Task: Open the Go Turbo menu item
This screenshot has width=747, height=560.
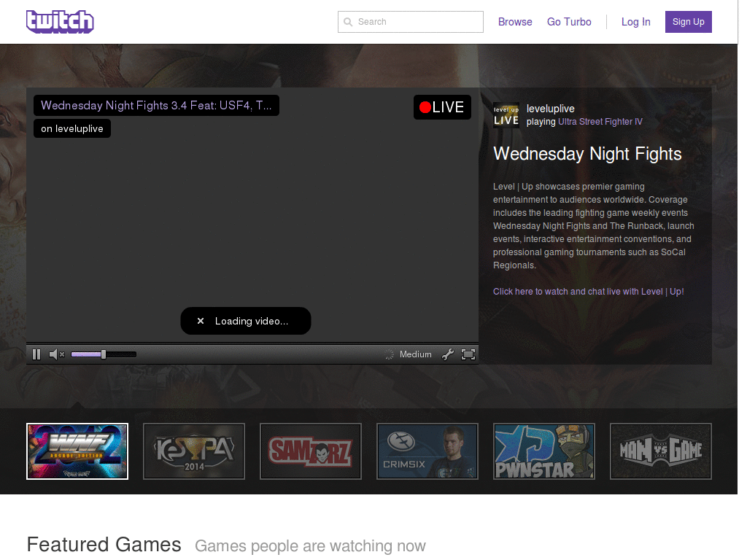Action: coord(569,22)
